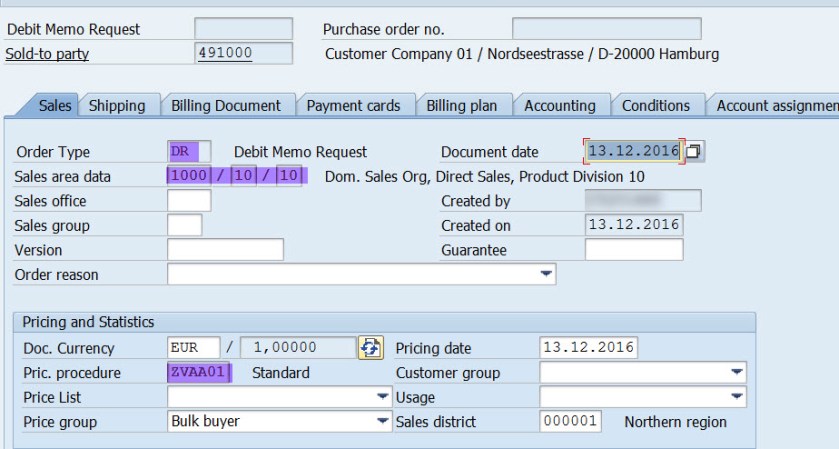Click the exchange rate refresh icon

pyautogui.click(x=371, y=348)
